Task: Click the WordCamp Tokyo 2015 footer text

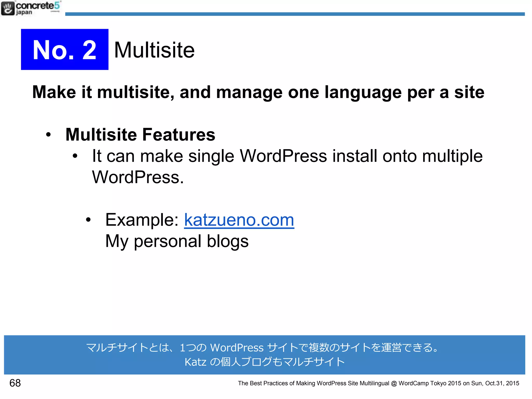Action: click(x=378, y=383)
